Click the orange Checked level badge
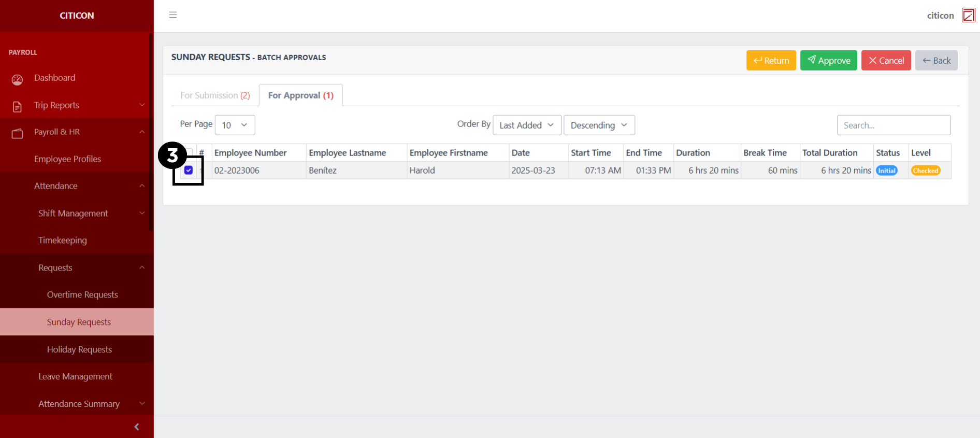The height and width of the screenshot is (438, 980). click(925, 171)
